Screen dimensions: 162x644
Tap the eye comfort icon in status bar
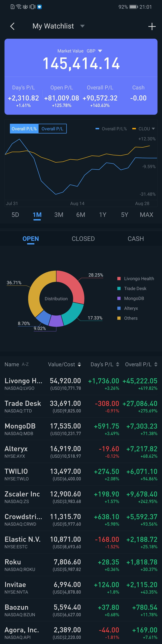(25, 7)
